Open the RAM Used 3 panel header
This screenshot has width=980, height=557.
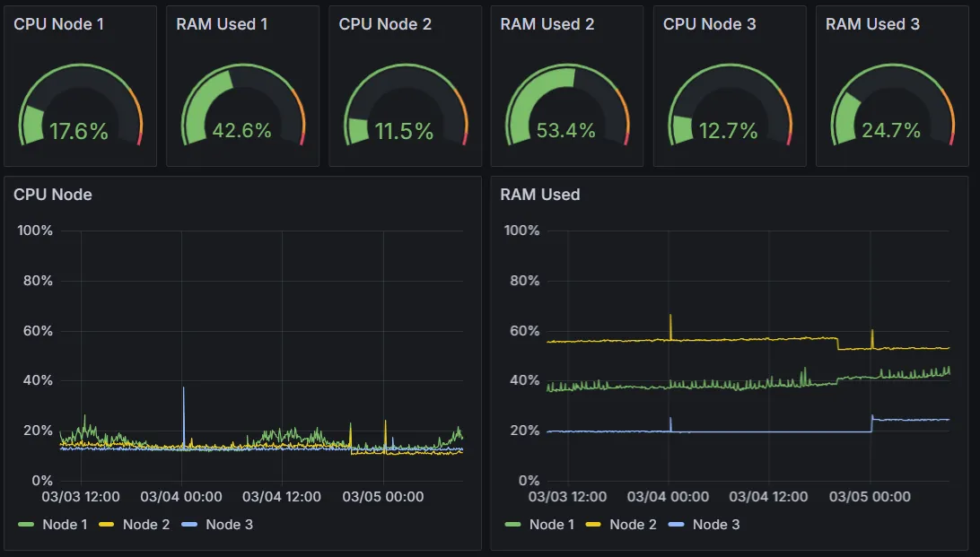872,24
